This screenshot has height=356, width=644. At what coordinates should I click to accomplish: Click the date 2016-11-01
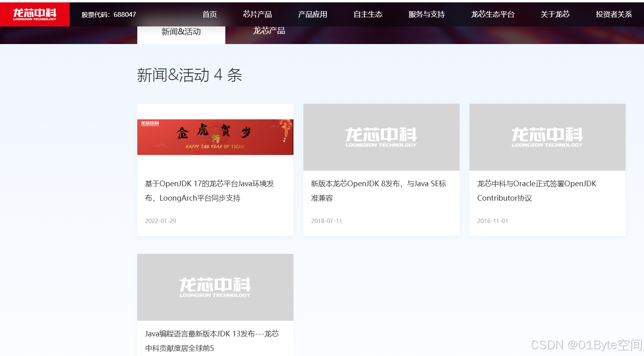[x=493, y=221]
